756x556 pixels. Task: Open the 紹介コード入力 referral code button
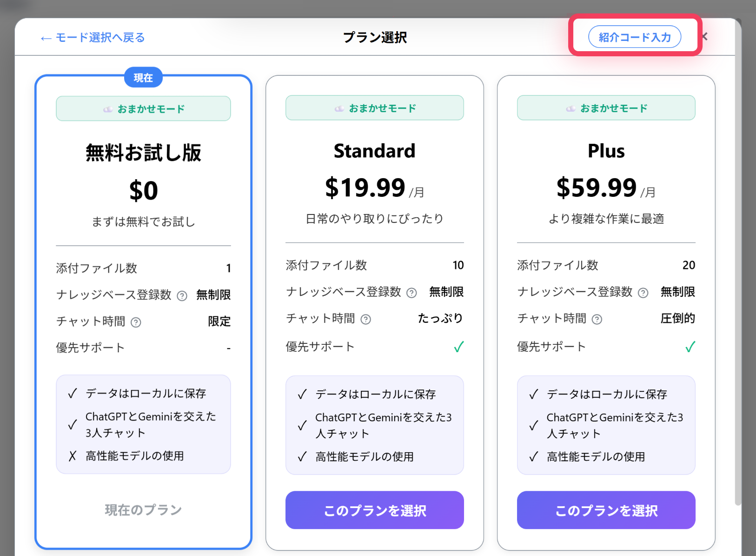(635, 37)
